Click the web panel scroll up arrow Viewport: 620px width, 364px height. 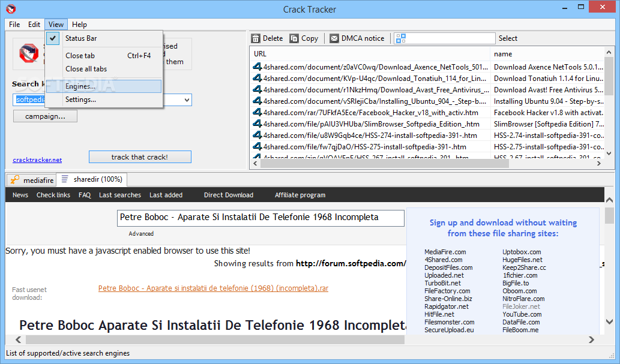609,200
